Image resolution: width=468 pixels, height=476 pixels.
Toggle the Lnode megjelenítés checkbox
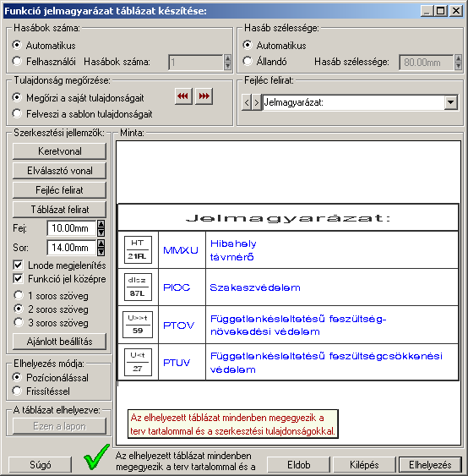[18, 265]
